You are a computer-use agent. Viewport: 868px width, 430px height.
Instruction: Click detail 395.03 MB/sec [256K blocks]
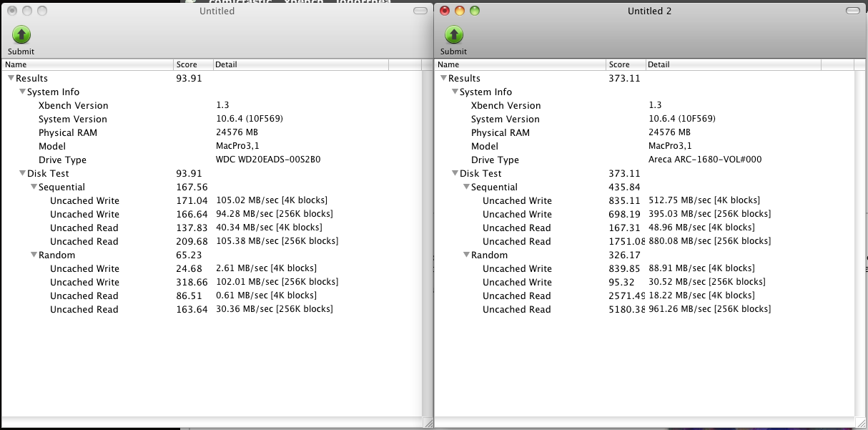tap(710, 214)
